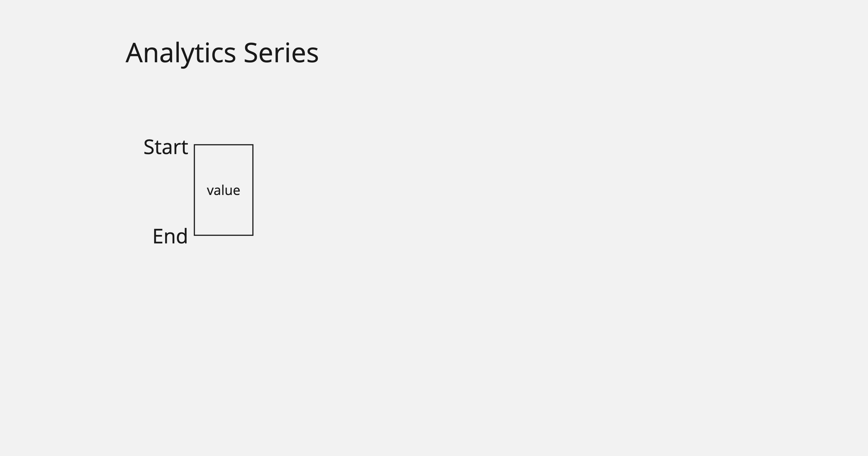Click the bottom edge of the value box
The height and width of the screenshot is (456, 868).
pyautogui.click(x=223, y=235)
